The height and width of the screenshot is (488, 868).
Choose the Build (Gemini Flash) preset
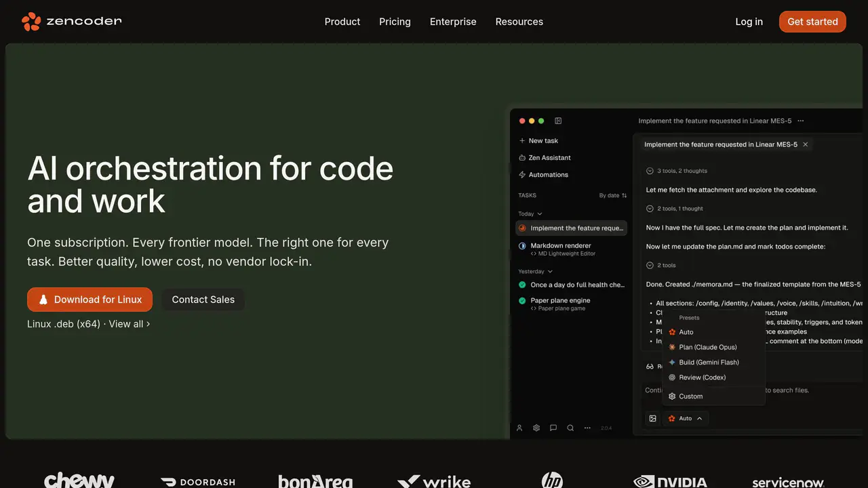click(714, 363)
